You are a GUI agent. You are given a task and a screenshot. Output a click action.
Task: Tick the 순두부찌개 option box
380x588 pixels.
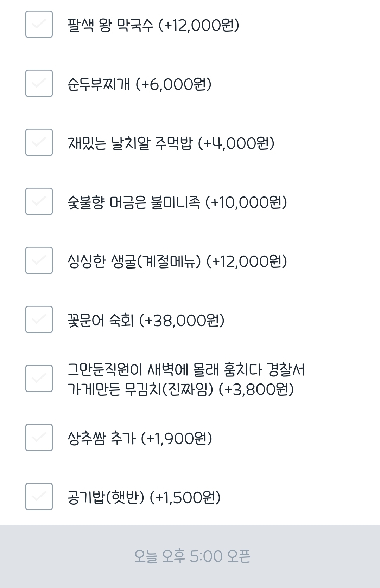pyautogui.click(x=39, y=83)
